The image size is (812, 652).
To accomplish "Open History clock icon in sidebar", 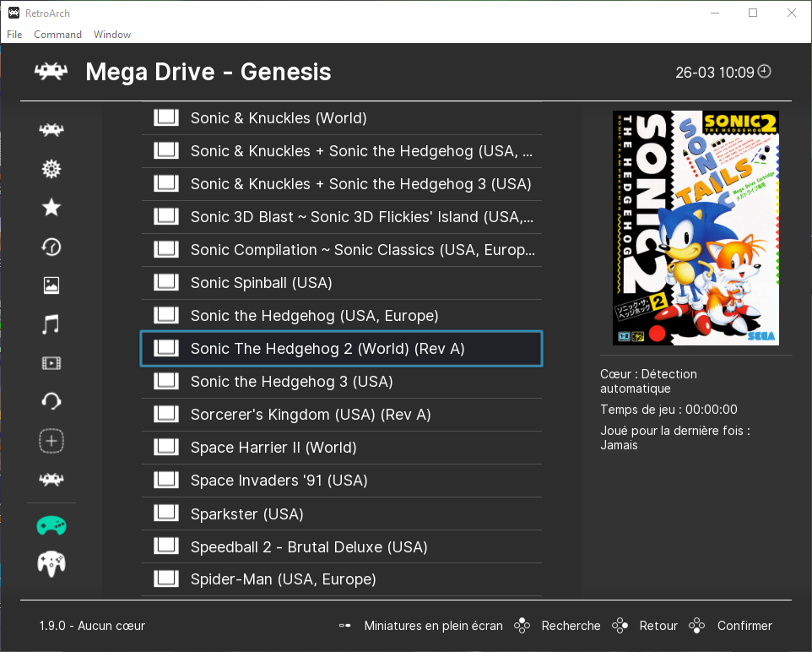I will point(51,247).
